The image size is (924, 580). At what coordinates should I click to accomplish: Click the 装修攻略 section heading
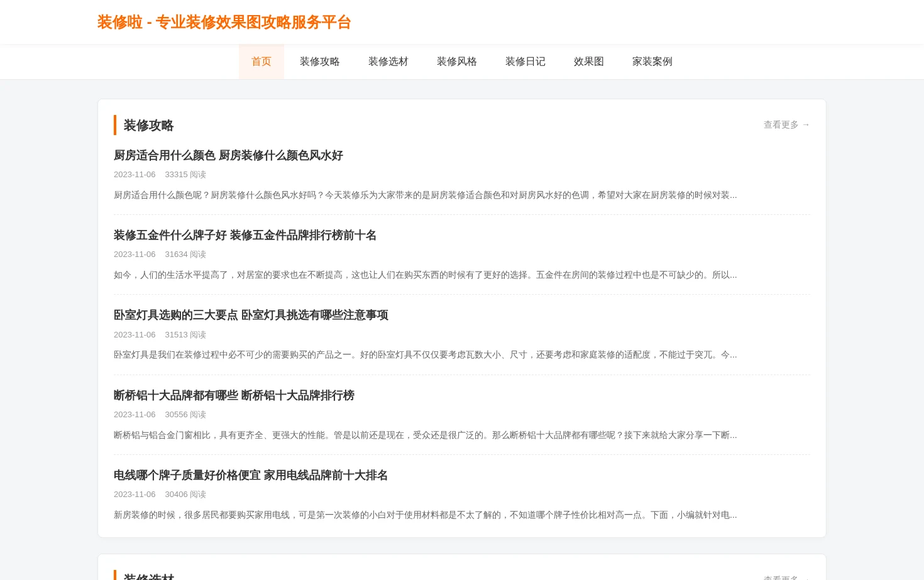pyautogui.click(x=148, y=125)
